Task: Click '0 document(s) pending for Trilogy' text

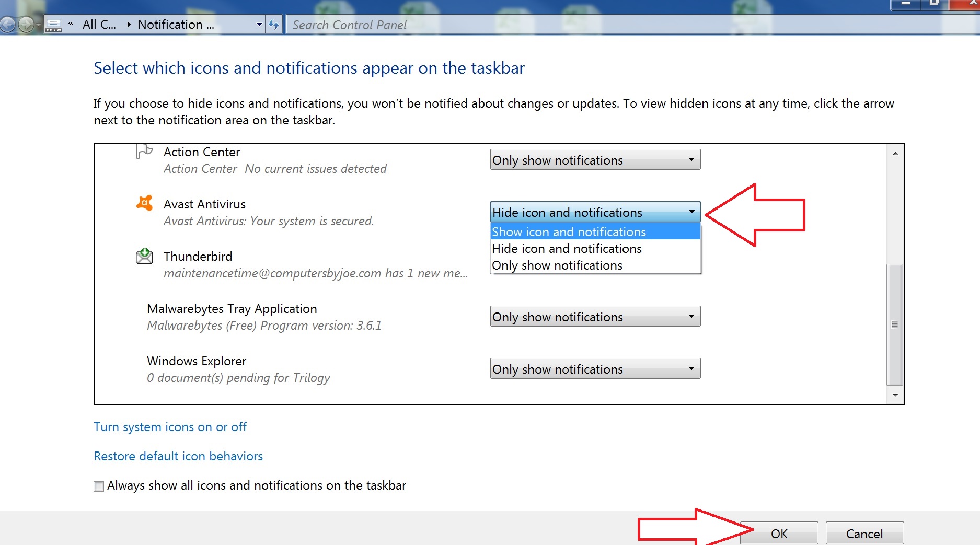Action: point(238,378)
